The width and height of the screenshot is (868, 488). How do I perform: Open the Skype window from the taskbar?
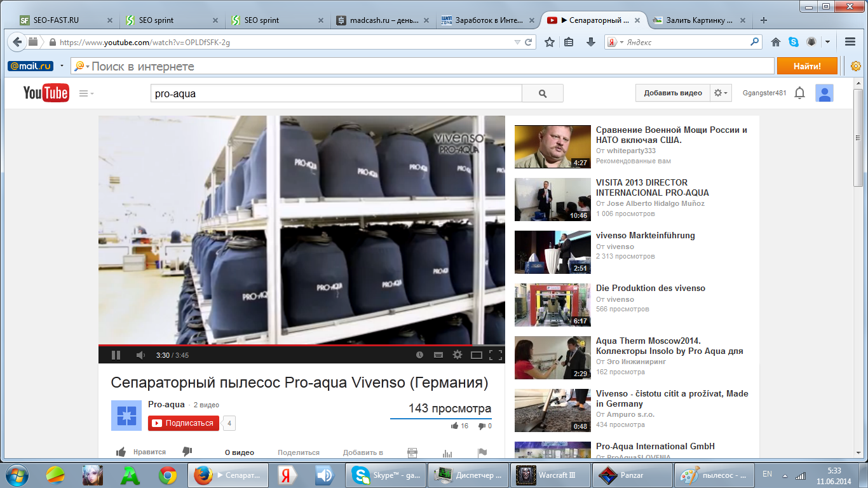tap(386, 475)
